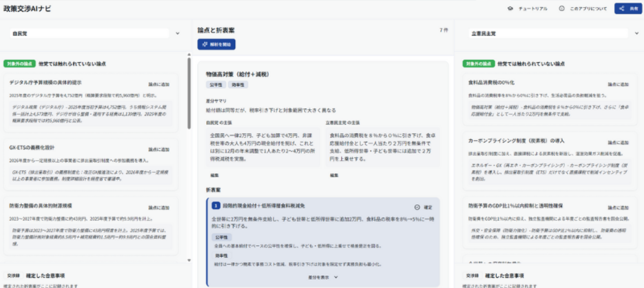This screenshot has width=644, height=288.
Task: Add 食料品消費税の0%化 via 論点に追加
Action: pos(618,84)
